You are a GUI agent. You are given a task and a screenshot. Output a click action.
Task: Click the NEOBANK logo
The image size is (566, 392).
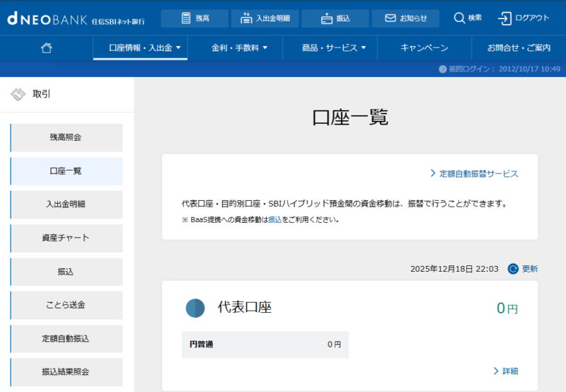pos(47,18)
